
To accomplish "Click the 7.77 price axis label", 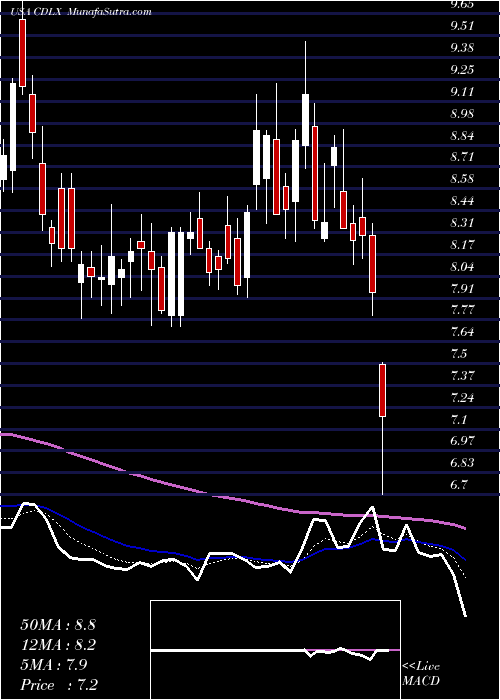I will pyautogui.click(x=463, y=310).
